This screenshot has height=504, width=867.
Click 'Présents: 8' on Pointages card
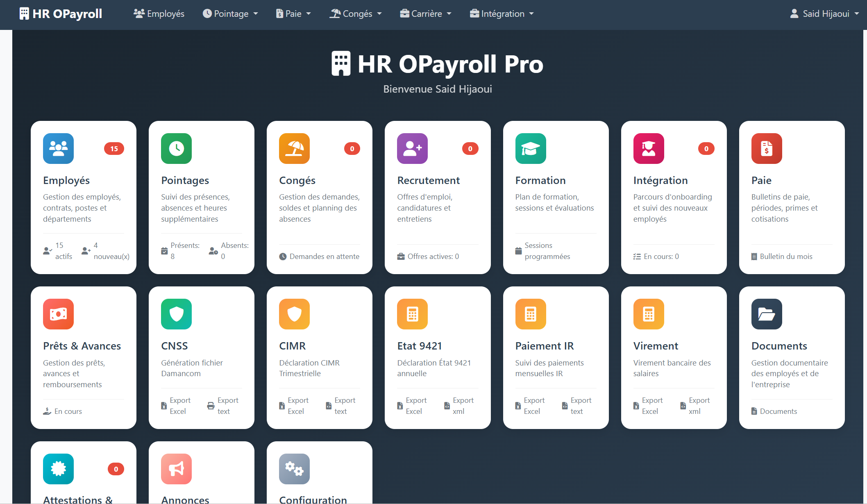click(180, 251)
